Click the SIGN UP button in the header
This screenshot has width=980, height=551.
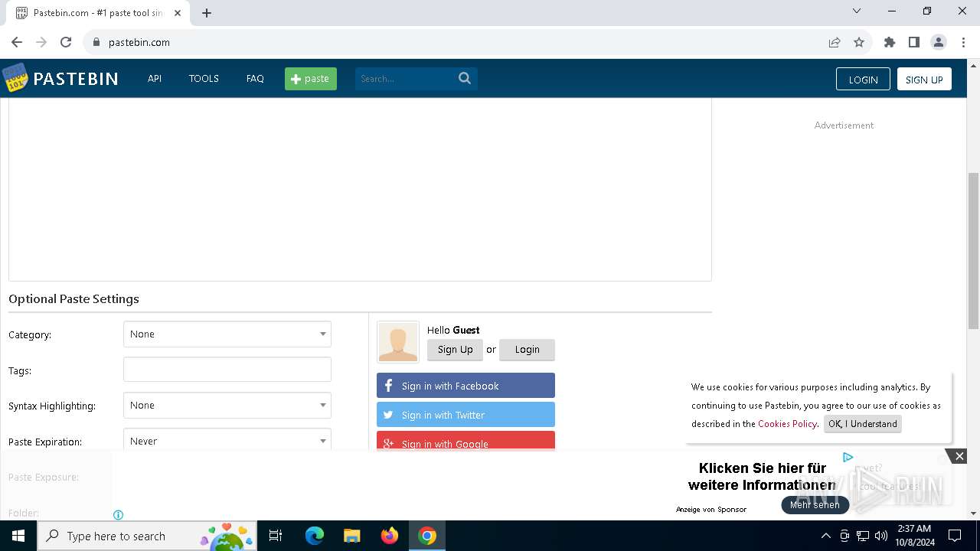click(924, 80)
